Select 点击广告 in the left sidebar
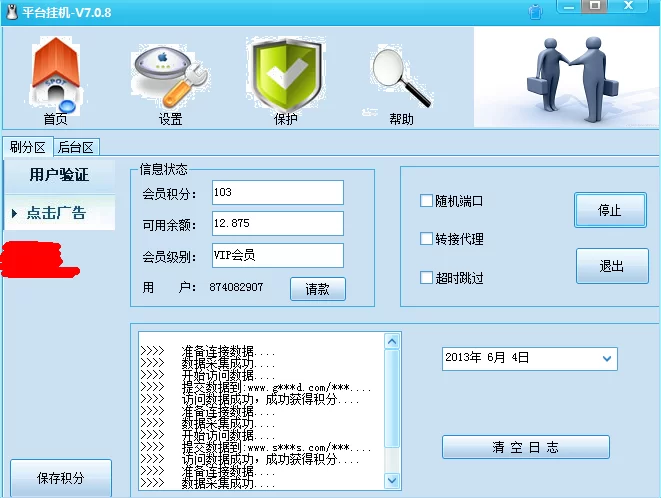 58,213
